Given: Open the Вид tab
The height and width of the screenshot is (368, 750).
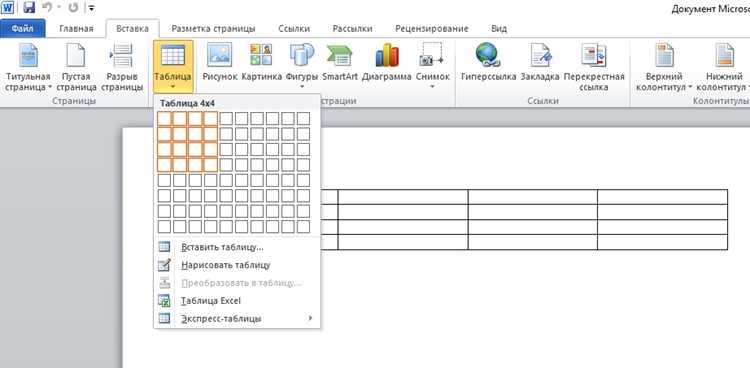Looking at the screenshot, I should pyautogui.click(x=499, y=29).
